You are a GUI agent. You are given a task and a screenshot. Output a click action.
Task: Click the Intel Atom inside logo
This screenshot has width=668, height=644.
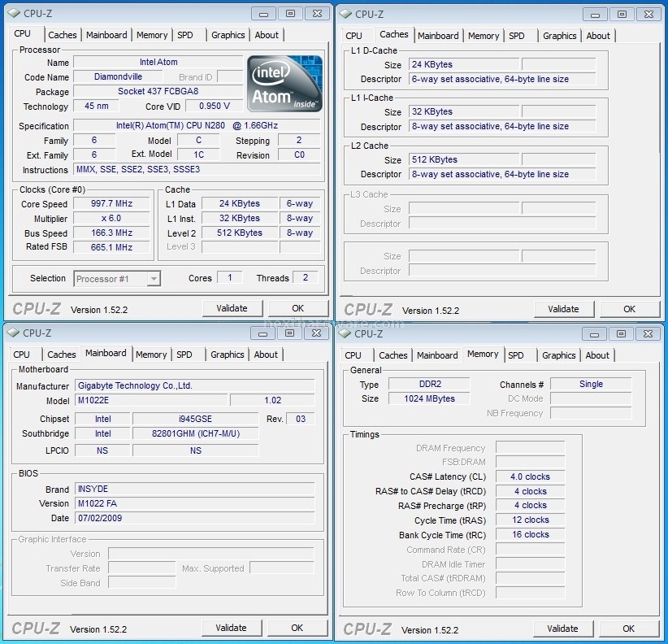tap(284, 83)
